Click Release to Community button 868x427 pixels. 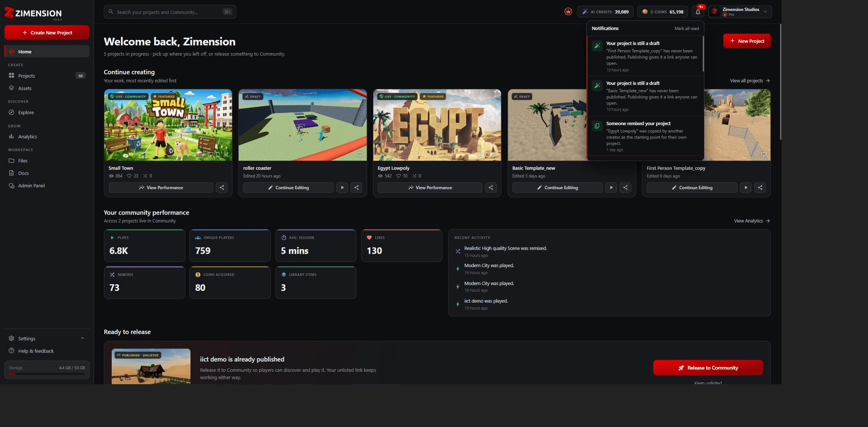tap(708, 368)
